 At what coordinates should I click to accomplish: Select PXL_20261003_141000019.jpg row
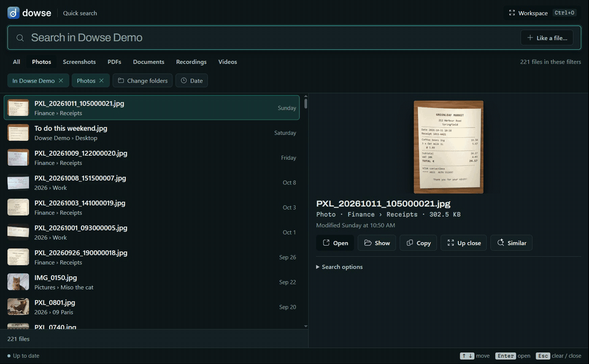(152, 208)
